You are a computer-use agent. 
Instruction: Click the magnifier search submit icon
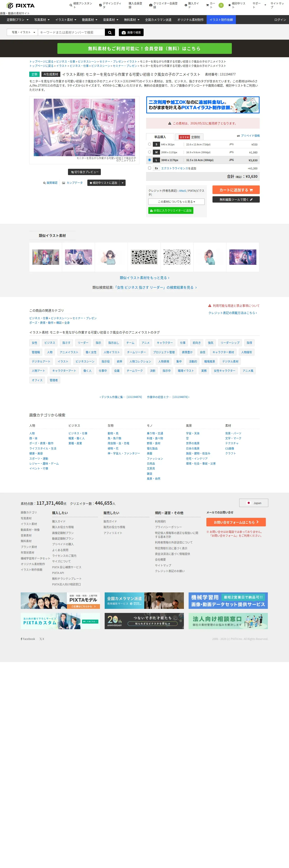(x=110, y=32)
